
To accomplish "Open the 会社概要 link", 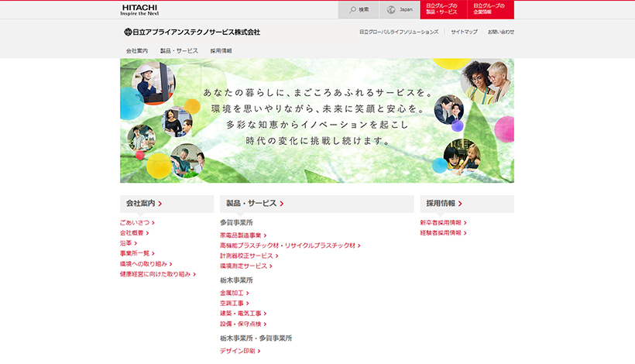I will (135, 233).
